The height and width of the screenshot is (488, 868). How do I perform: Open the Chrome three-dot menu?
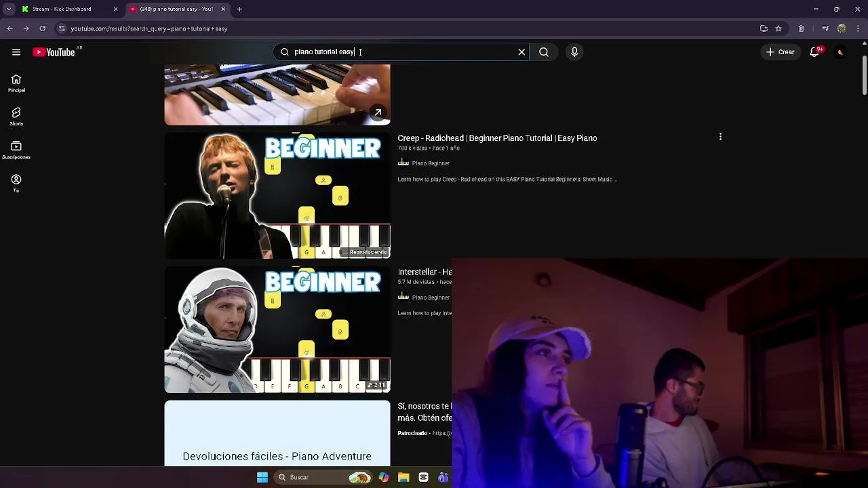[859, 28]
